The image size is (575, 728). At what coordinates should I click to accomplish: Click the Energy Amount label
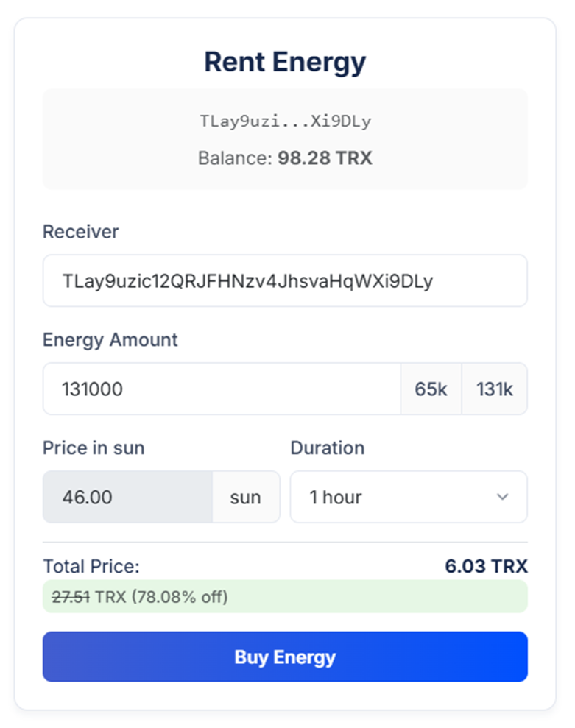[x=110, y=340]
